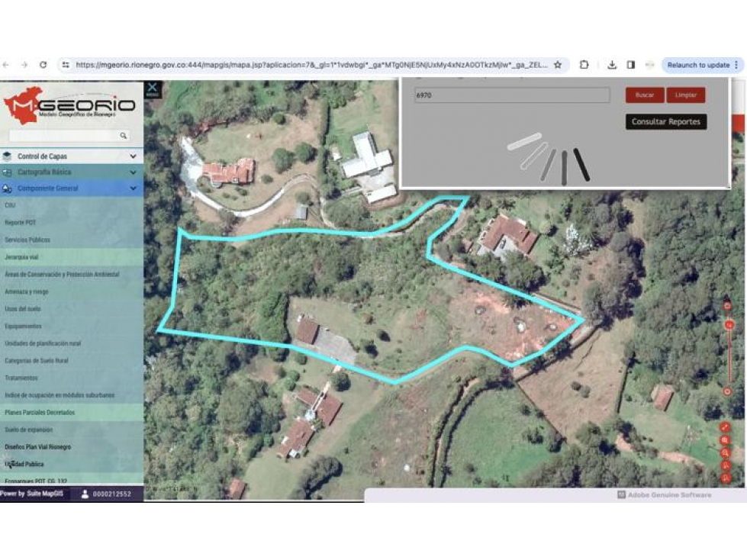Open the browser side panel icon

click(631, 65)
